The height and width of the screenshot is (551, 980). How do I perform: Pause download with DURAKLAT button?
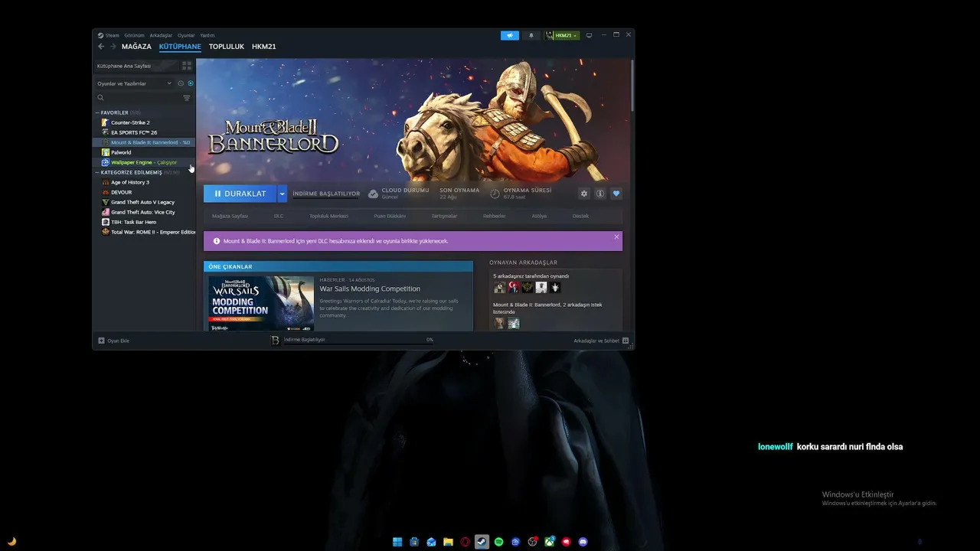click(x=240, y=194)
